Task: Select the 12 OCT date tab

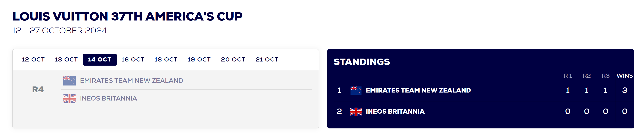Action: click(33, 60)
